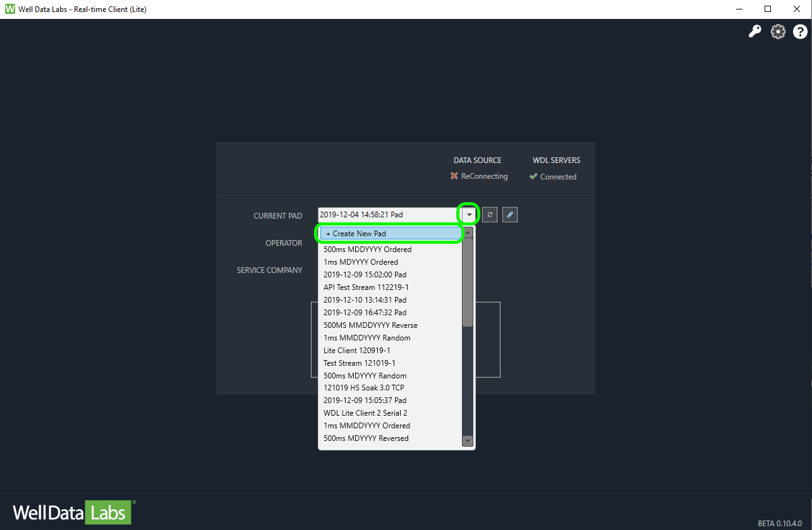
Task: Minimize the Real-time Client window
Action: point(739,9)
